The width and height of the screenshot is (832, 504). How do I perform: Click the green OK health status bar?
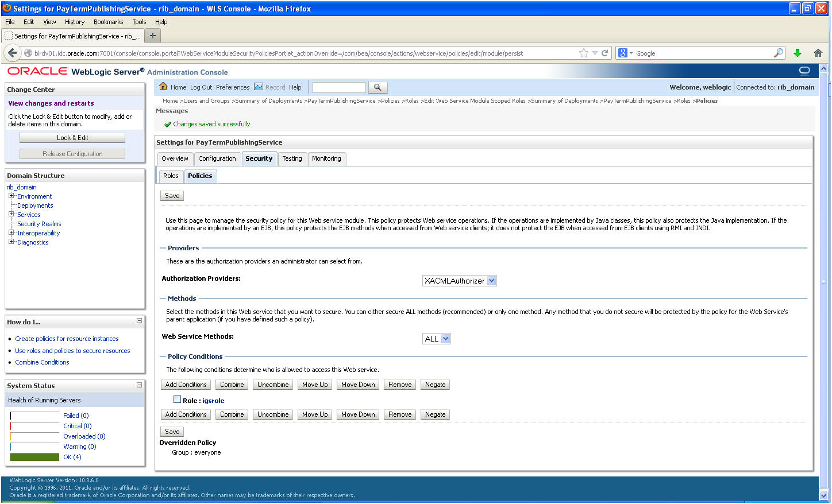pyautogui.click(x=34, y=457)
